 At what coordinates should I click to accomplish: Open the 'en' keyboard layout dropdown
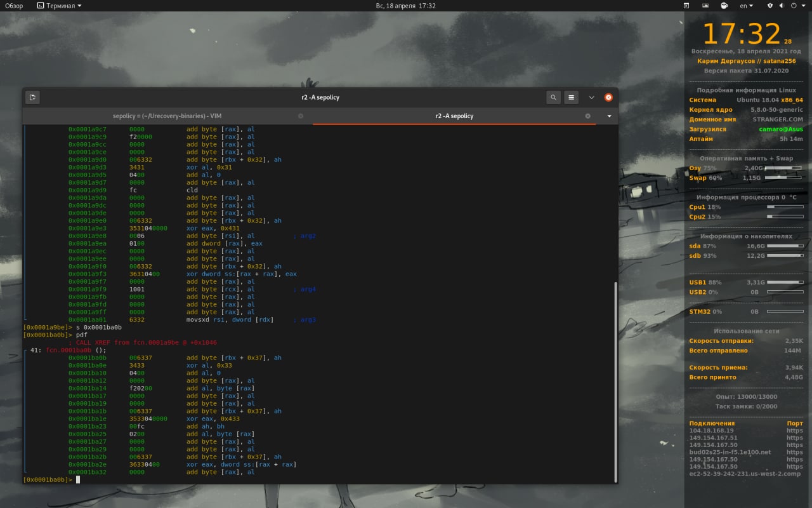click(747, 6)
